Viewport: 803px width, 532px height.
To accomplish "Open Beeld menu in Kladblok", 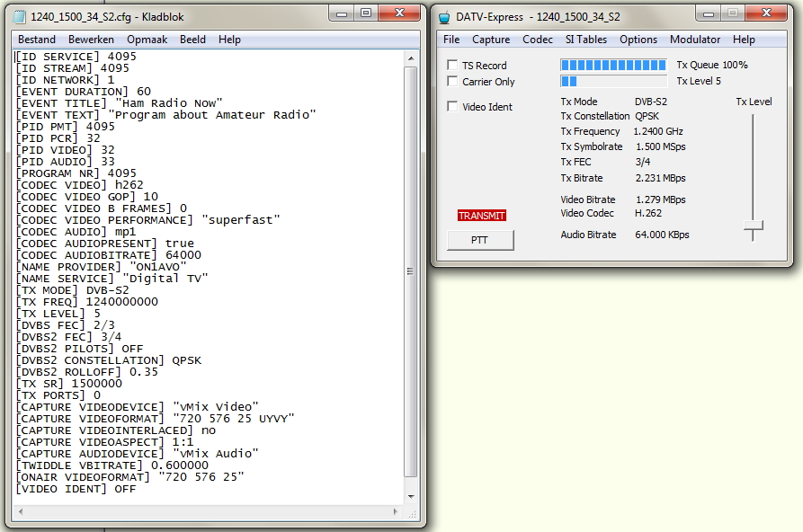I will (x=192, y=40).
